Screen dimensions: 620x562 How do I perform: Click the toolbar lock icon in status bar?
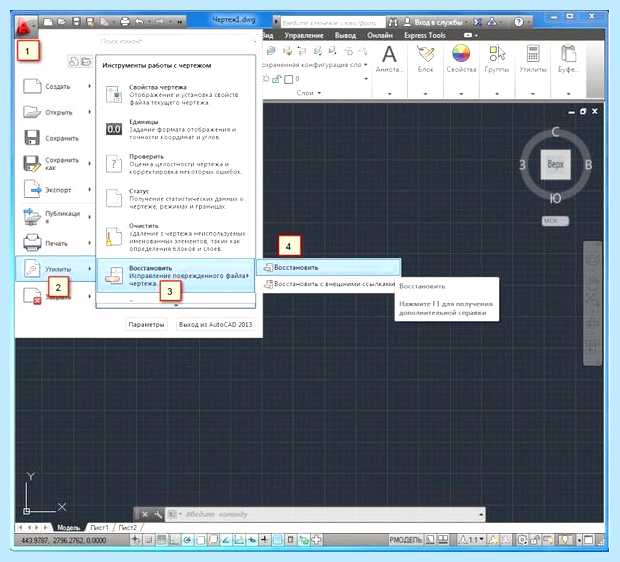pos(535,539)
